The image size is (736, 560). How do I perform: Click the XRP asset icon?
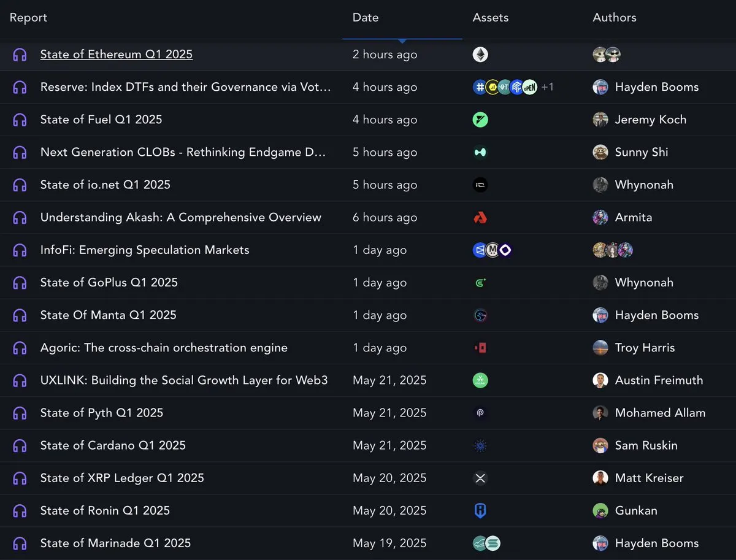(480, 478)
